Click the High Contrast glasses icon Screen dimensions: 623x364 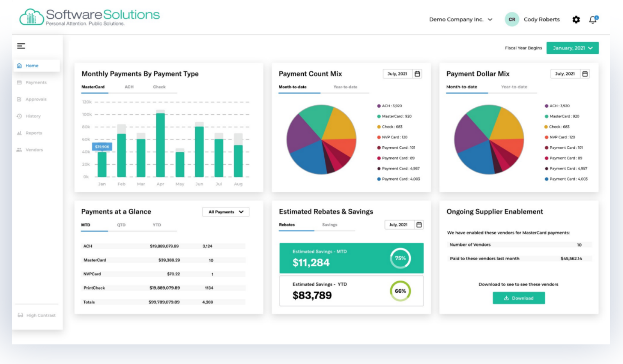click(20, 315)
